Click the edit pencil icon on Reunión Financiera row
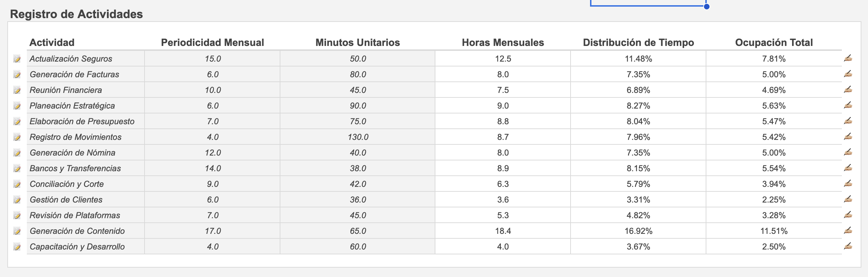The image size is (868, 277). tap(848, 90)
